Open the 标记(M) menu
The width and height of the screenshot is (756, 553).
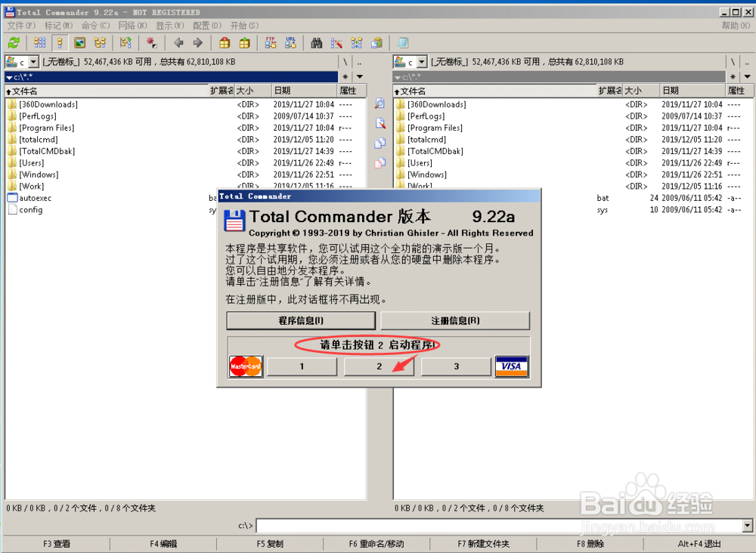point(59,26)
